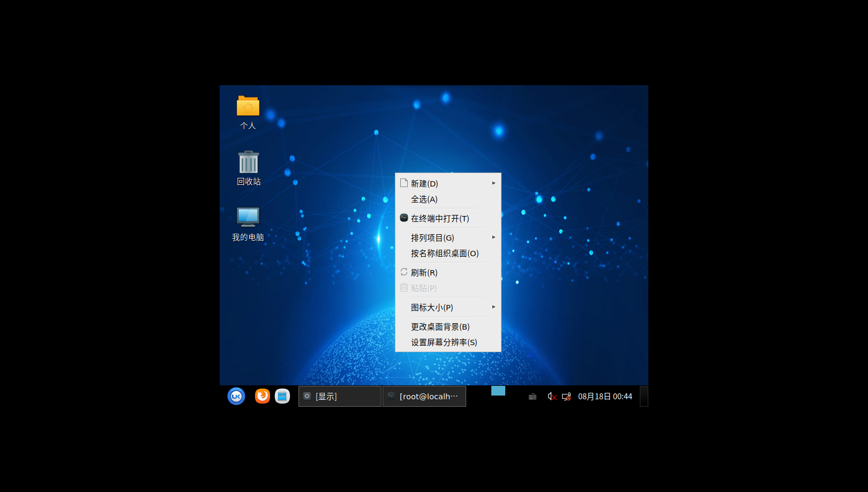868x492 pixels.
Task: Expand the 新建(D) submenu arrow
Action: pos(493,183)
